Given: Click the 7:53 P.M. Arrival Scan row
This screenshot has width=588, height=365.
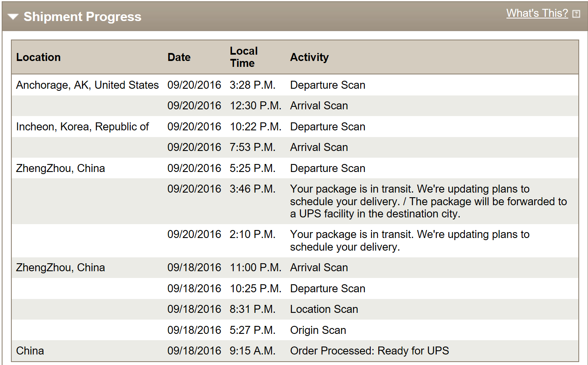Looking at the screenshot, I should tap(295, 147).
